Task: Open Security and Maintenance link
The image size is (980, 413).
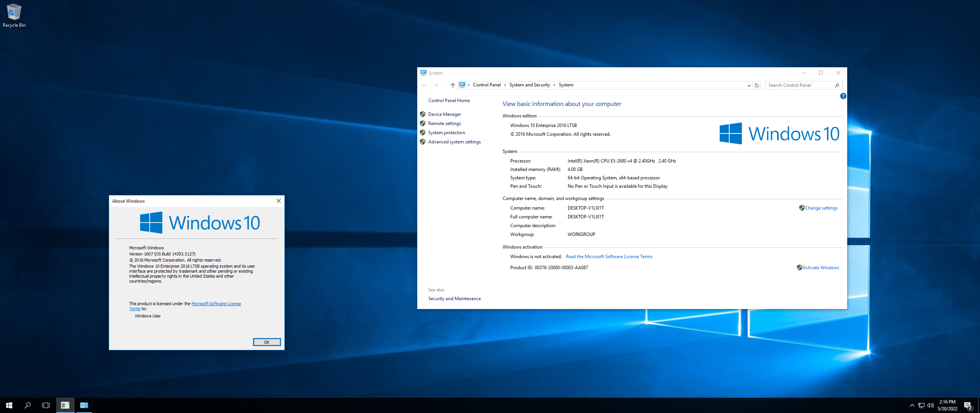Action: point(454,299)
